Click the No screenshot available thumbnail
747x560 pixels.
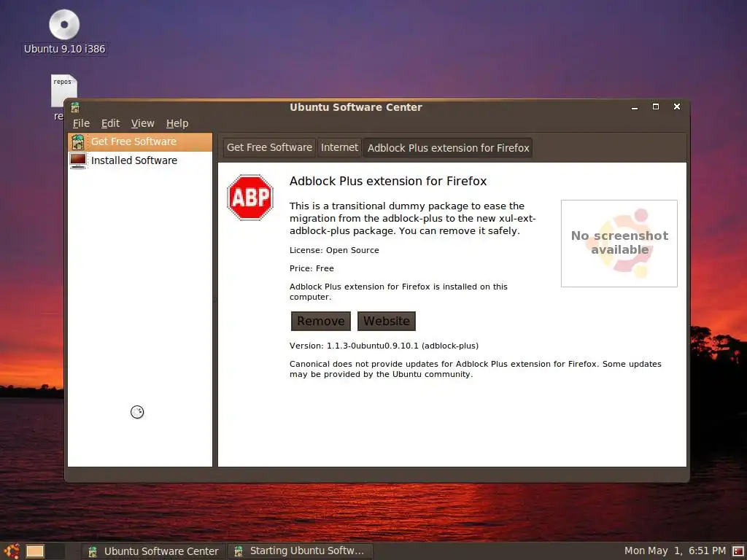pyautogui.click(x=619, y=244)
